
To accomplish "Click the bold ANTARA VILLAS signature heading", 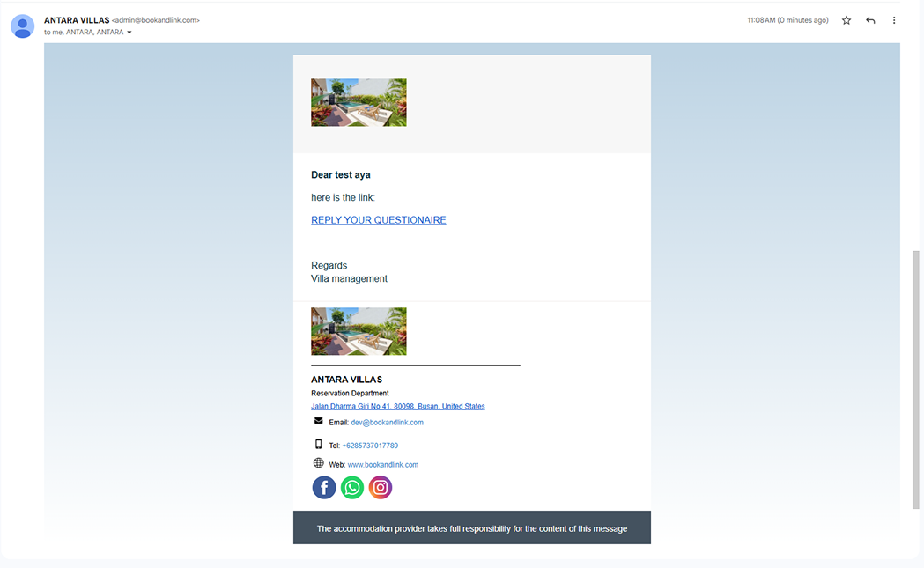I will tap(346, 380).
